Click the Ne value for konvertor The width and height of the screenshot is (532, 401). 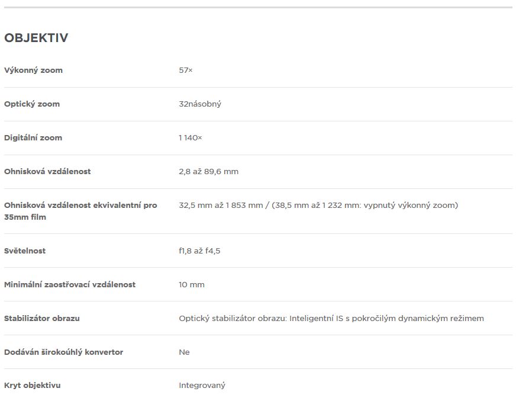click(184, 352)
